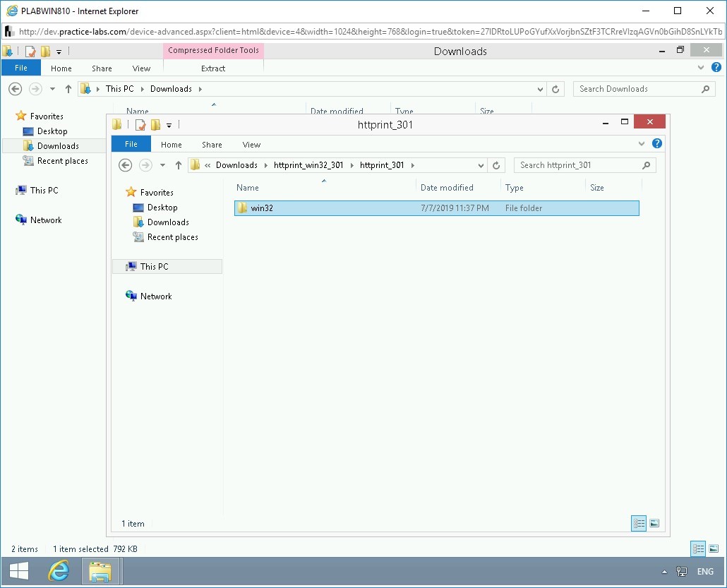Image resolution: width=727 pixels, height=588 pixels.
Task: Open Help in the httprint_301 window
Action: [657, 144]
